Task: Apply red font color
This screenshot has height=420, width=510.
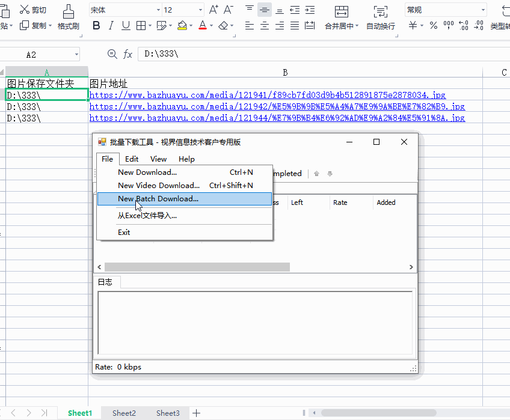Action: [203, 25]
